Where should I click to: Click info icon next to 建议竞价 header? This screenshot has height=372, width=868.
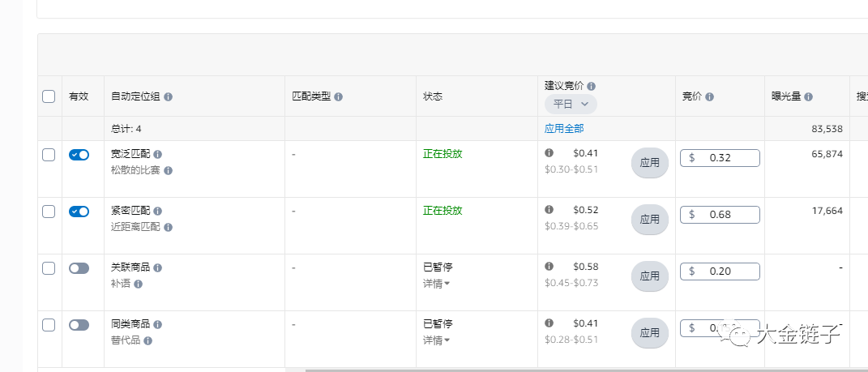pyautogui.click(x=592, y=86)
